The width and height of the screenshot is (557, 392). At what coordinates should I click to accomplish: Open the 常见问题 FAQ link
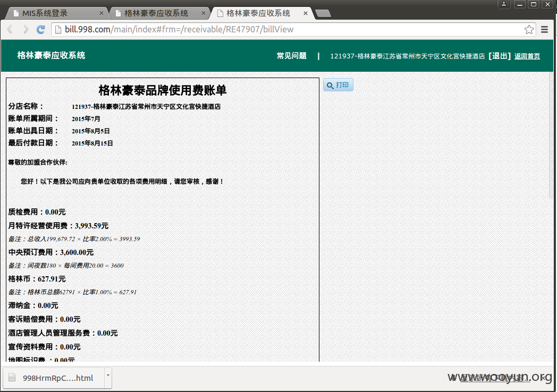coord(291,56)
